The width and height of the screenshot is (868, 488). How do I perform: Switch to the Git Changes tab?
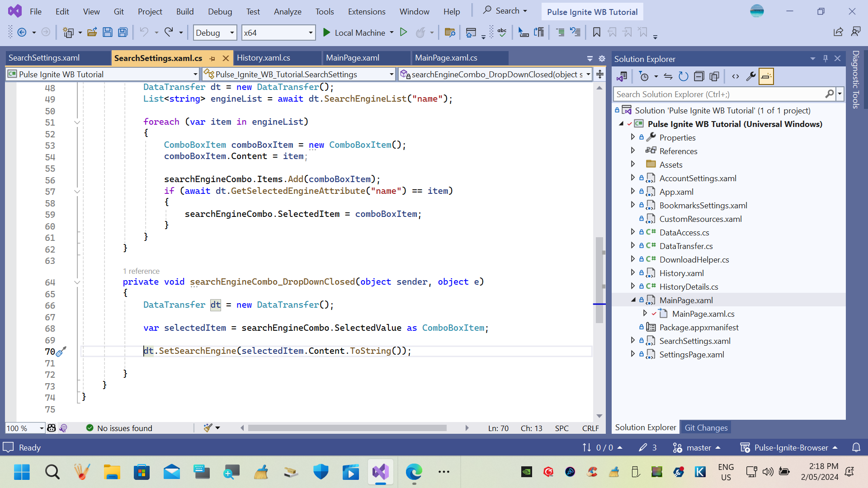pos(706,427)
